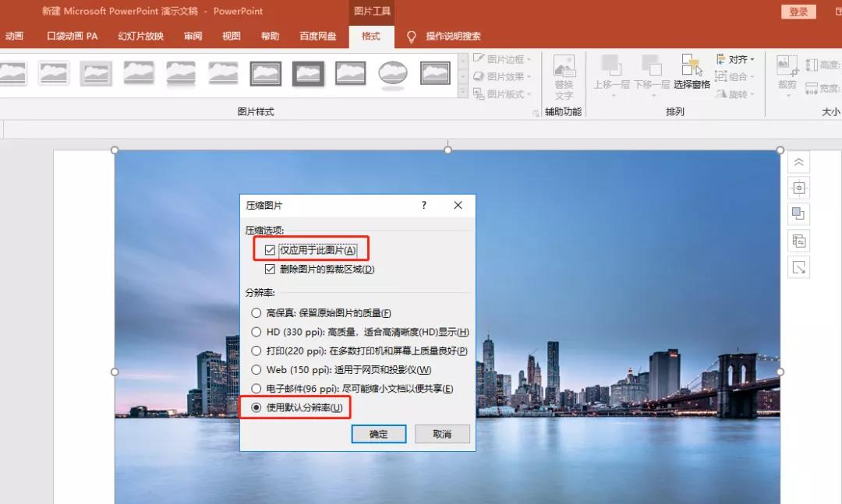Open 对齐 align dropdown
842x504 pixels.
click(x=735, y=59)
